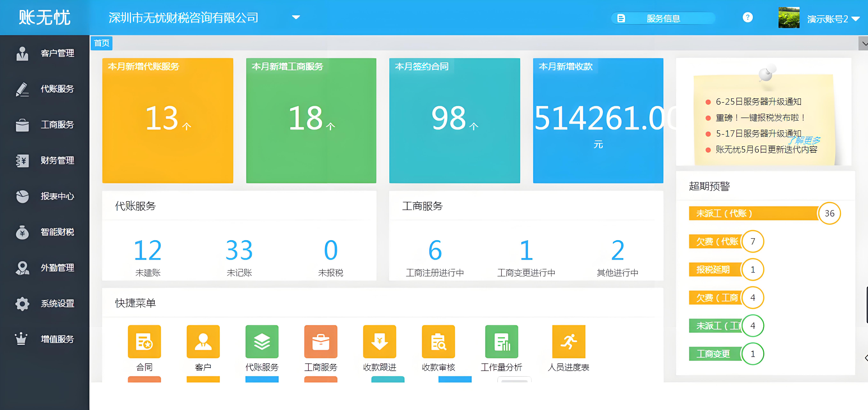
Task: Click the 7 count circle
Action: pyautogui.click(x=753, y=241)
